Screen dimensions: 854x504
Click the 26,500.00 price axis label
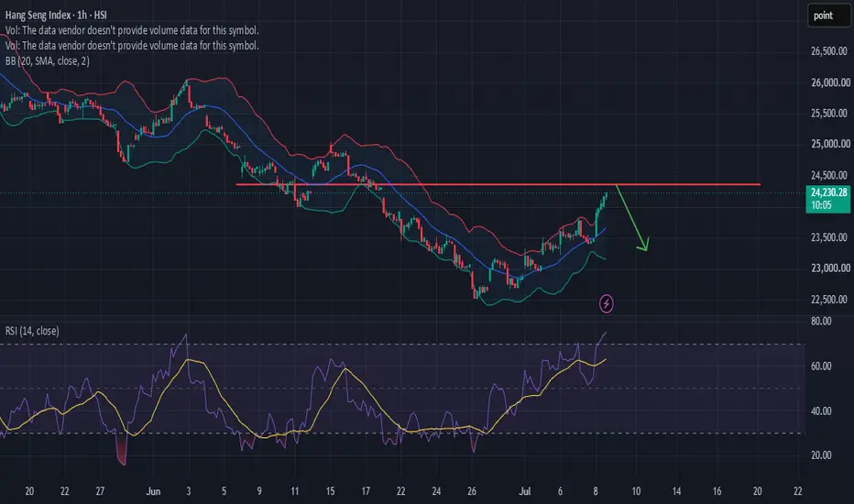pos(829,51)
